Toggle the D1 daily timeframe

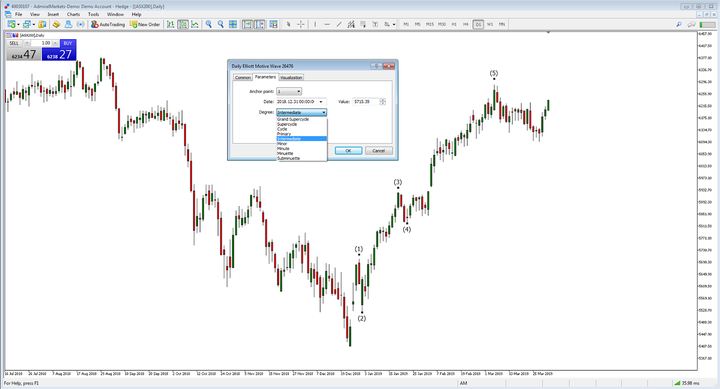tap(478, 24)
